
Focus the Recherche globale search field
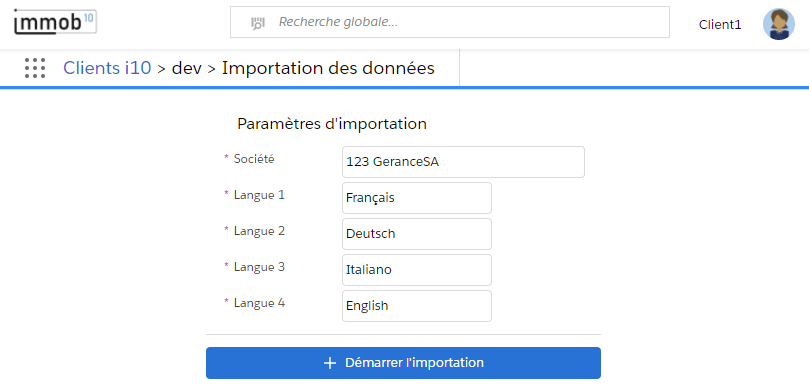[x=450, y=22]
